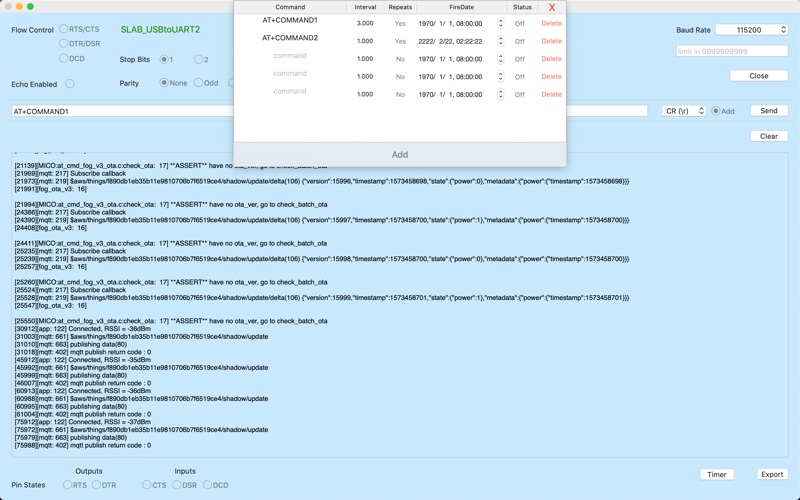Adjust FireDate stepper for AT+COMMAND1
Viewport: 800px width, 500px height.
click(x=501, y=23)
